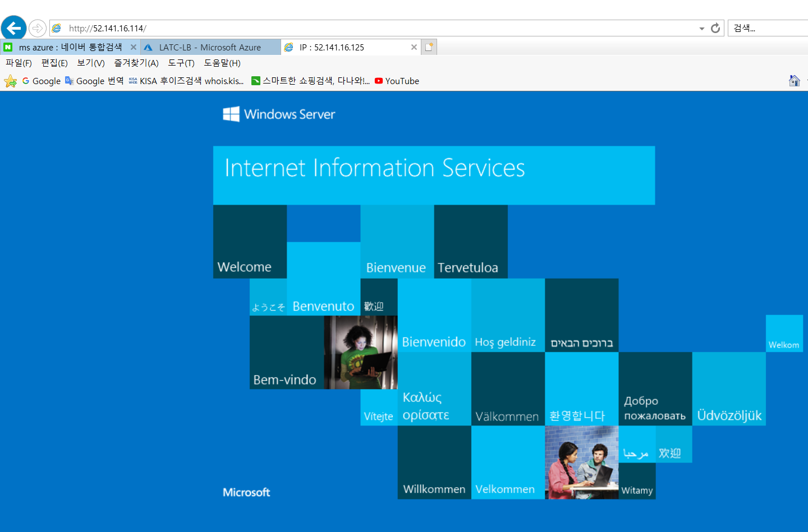Viewport: 808px width, 532px height.
Task: Click the Bienvenue tile
Action: (397, 242)
